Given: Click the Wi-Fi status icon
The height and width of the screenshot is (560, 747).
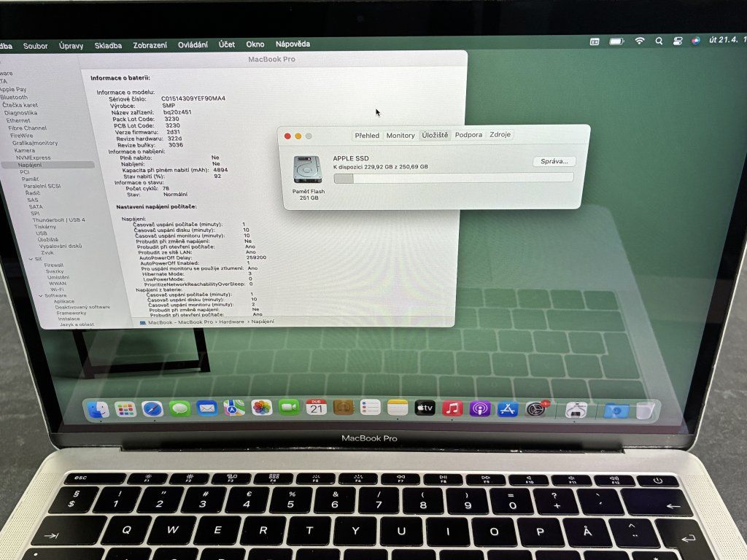Looking at the screenshot, I should pos(640,42).
